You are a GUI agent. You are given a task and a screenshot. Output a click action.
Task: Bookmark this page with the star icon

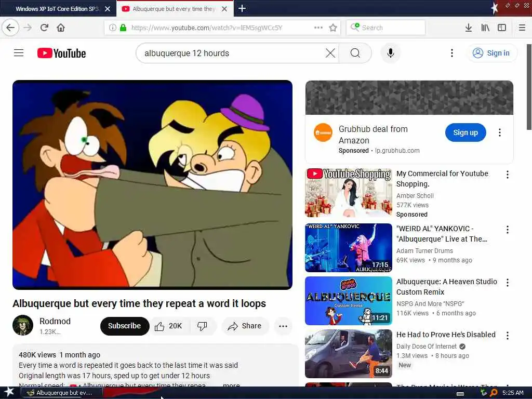[333, 28]
